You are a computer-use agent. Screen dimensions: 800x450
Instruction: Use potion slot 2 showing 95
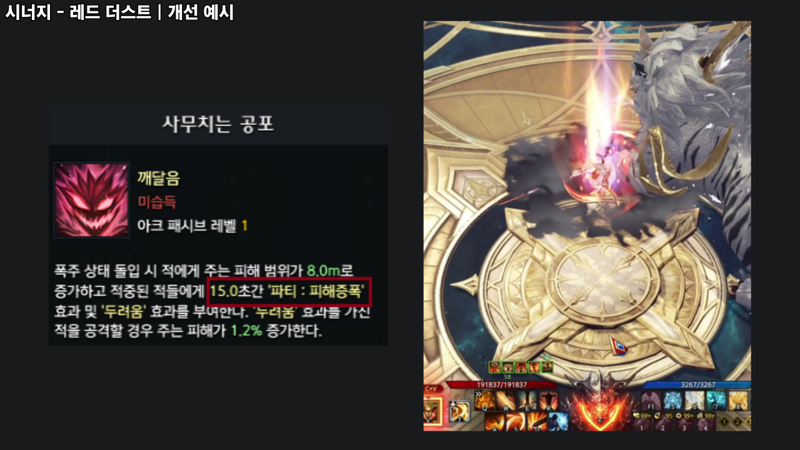(x=664, y=422)
